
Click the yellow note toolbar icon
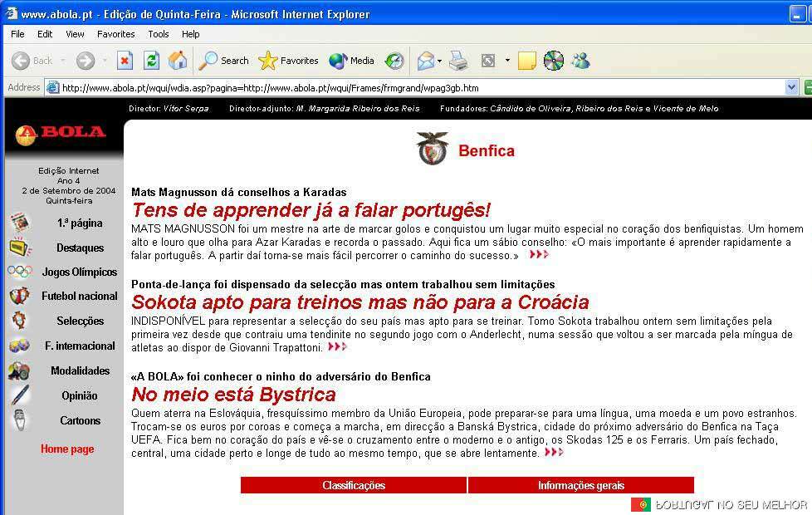[x=526, y=61]
